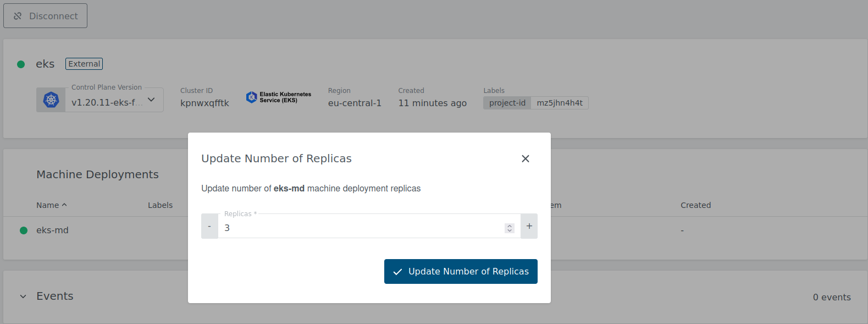This screenshot has width=868, height=324.
Task: Click the Elastic Kubernetes Service logo
Action: [x=278, y=97]
